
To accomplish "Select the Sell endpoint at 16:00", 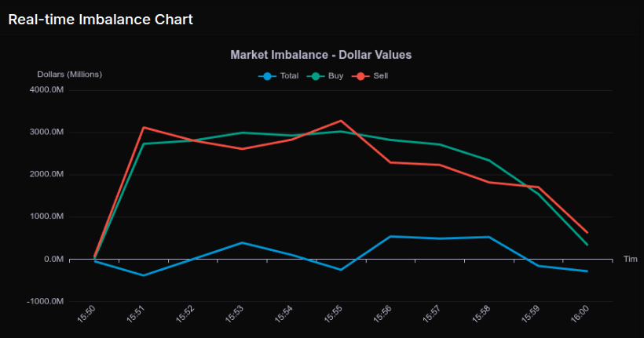I will click(x=587, y=232).
